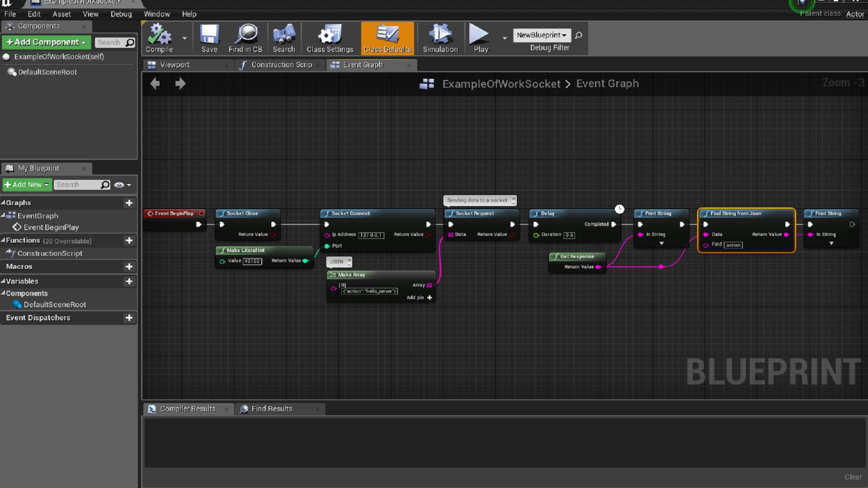Compile the Blueprint
This screenshot has width=868, height=488.
[158, 38]
